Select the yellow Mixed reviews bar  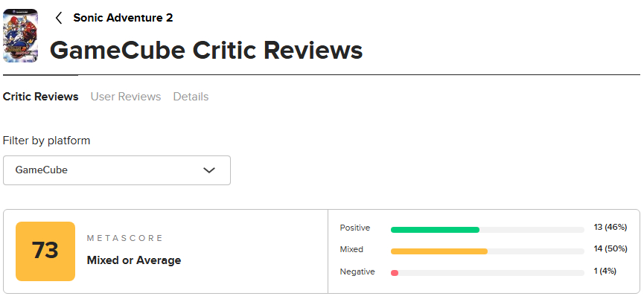click(439, 251)
